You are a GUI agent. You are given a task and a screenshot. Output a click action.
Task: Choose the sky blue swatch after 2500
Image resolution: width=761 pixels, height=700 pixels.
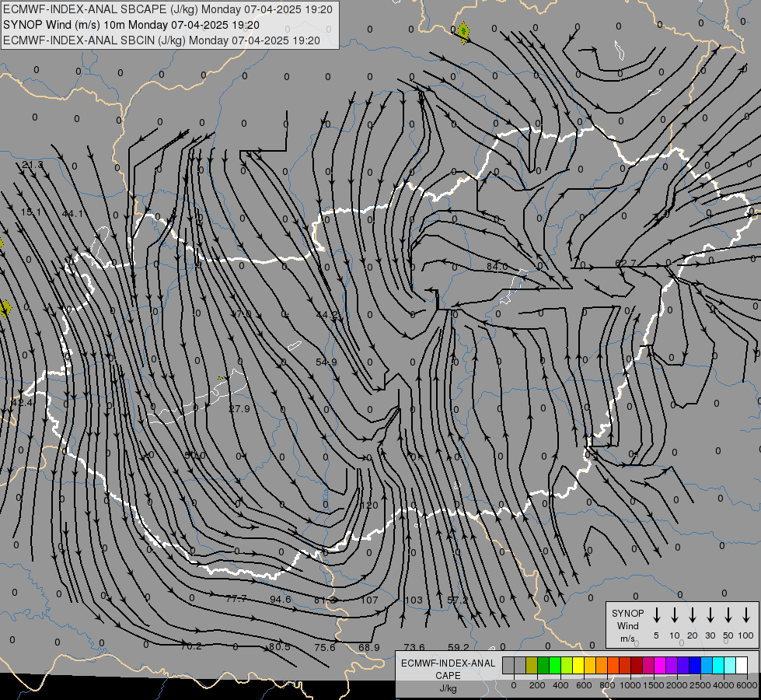(x=706, y=666)
